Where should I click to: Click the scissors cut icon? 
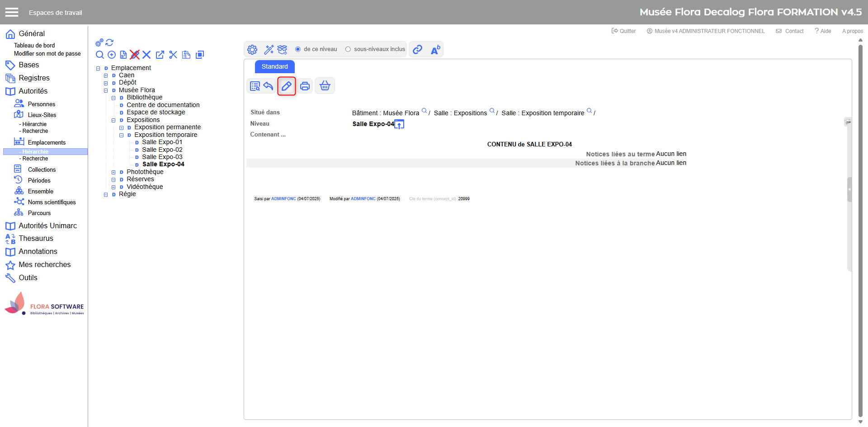(173, 55)
